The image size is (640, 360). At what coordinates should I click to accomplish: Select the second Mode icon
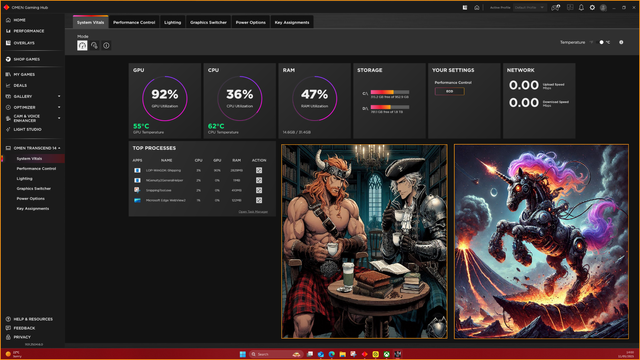[x=94, y=45]
